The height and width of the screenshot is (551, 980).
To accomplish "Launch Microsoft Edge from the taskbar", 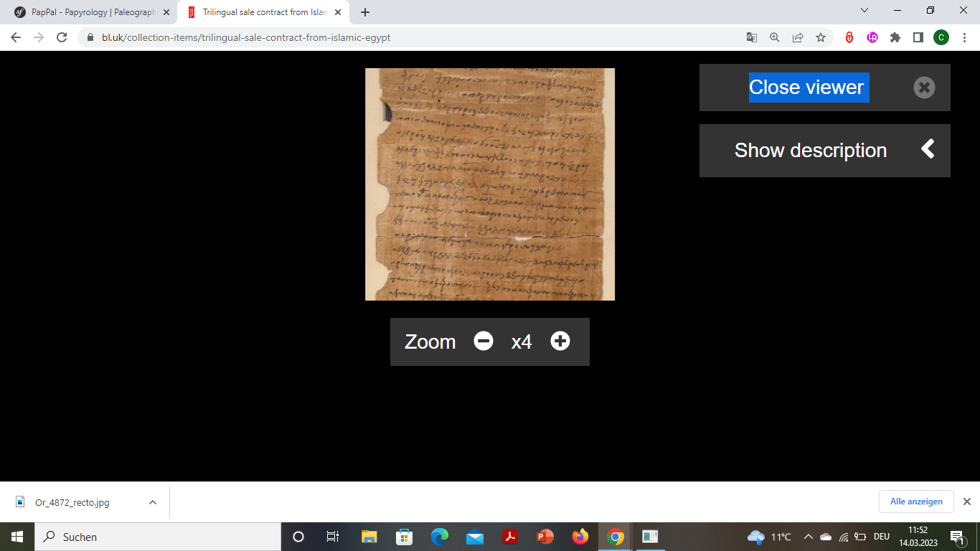I will point(439,537).
